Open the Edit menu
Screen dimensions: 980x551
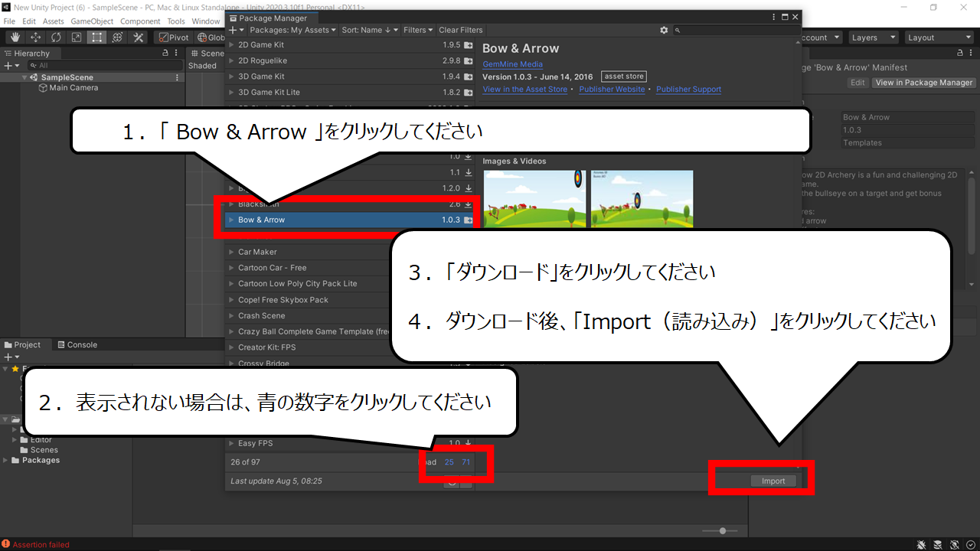tap(28, 21)
